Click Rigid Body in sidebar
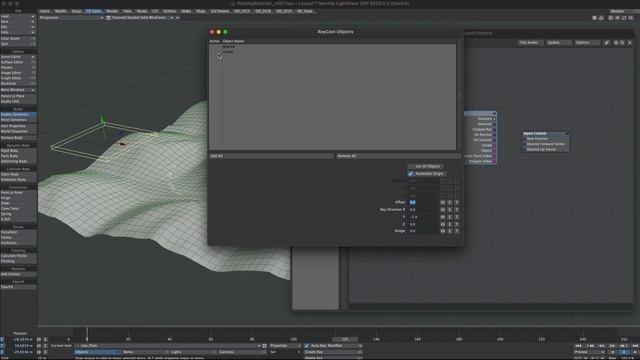The image size is (640, 360). point(18,151)
